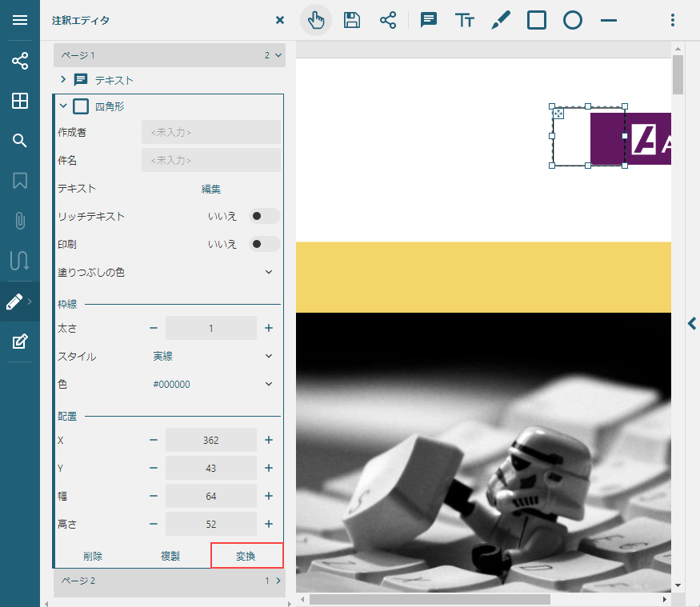This screenshot has width=700, height=607.
Task: Click the save icon in toolbar
Action: pos(352,20)
